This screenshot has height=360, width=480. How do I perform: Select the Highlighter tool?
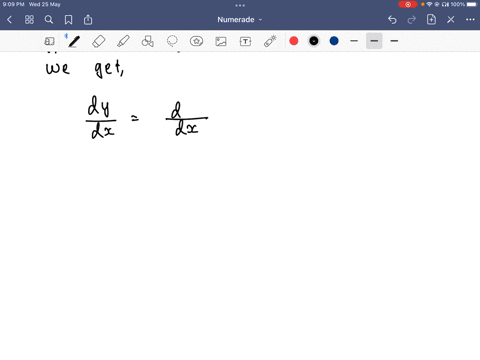[123, 41]
